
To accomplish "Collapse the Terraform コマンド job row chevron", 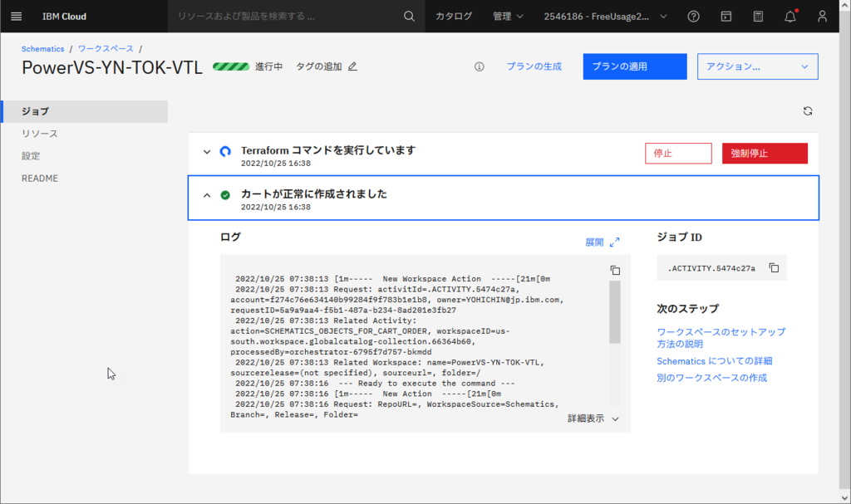I will (x=207, y=152).
